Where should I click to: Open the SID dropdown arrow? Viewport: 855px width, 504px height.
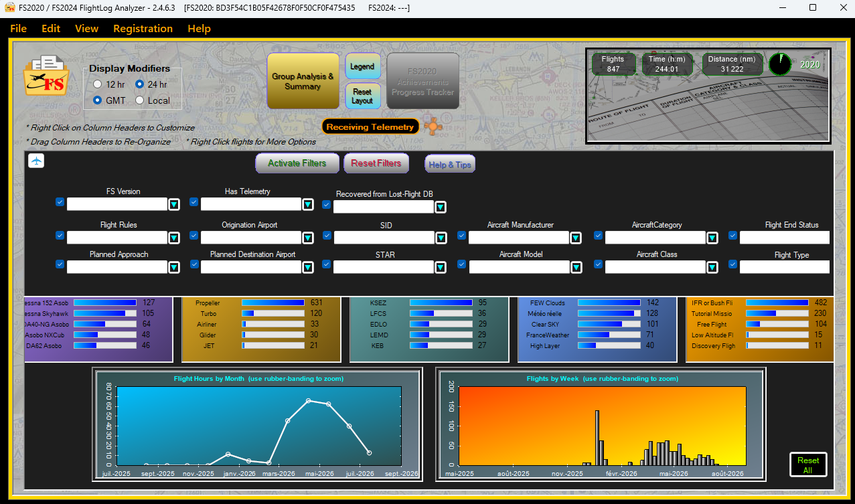tap(441, 238)
